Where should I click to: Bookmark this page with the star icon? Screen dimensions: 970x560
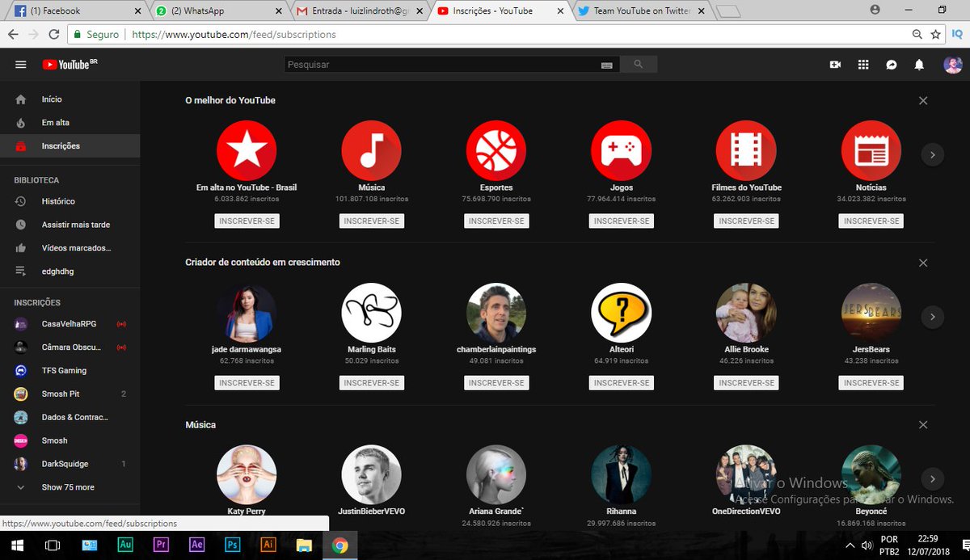point(936,35)
